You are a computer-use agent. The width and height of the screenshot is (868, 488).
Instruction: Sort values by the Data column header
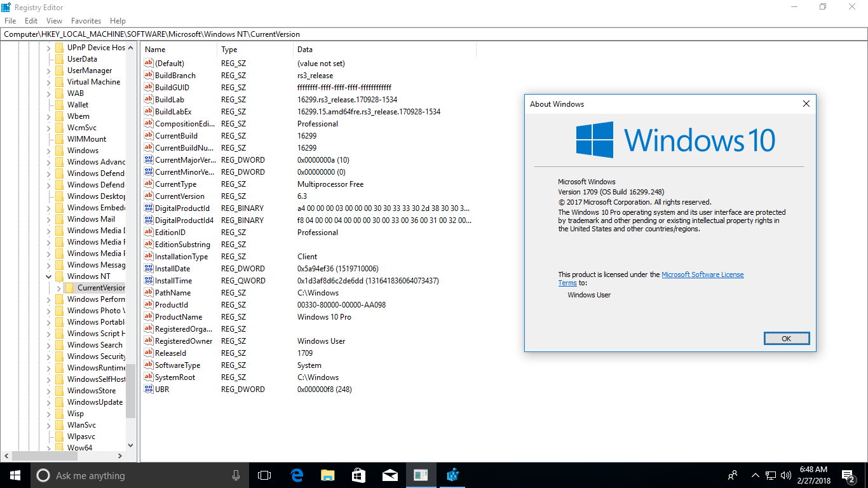click(385, 50)
